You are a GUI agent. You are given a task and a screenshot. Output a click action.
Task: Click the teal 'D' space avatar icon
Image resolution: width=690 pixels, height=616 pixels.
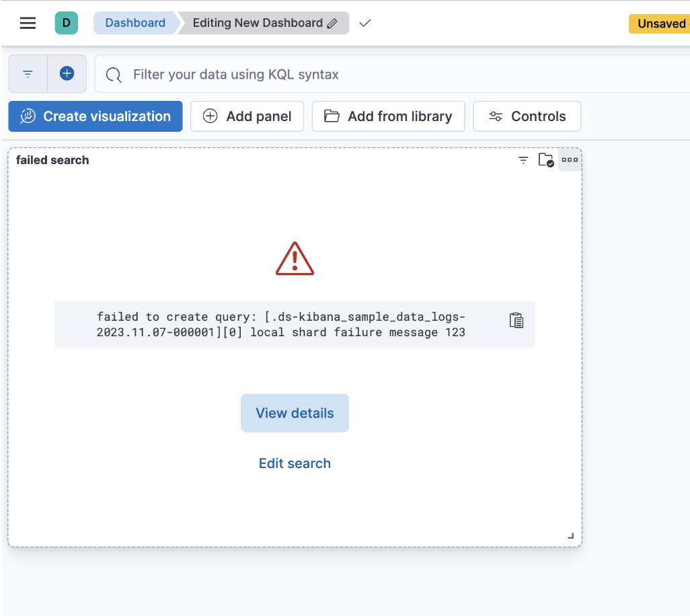click(66, 22)
